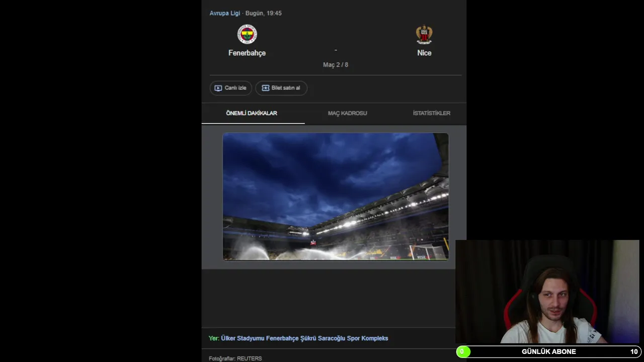This screenshot has height=362, width=644.
Task: Open the Avrupa Ligi league link
Action: (x=224, y=13)
